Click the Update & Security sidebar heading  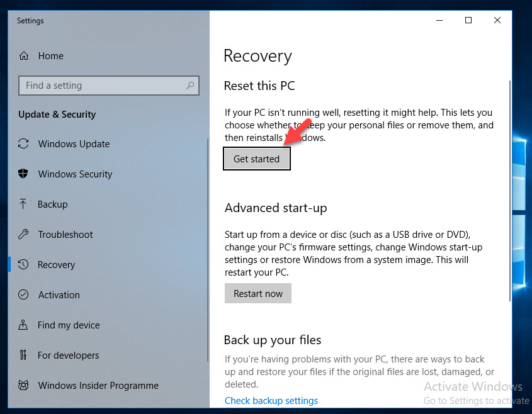pos(57,115)
